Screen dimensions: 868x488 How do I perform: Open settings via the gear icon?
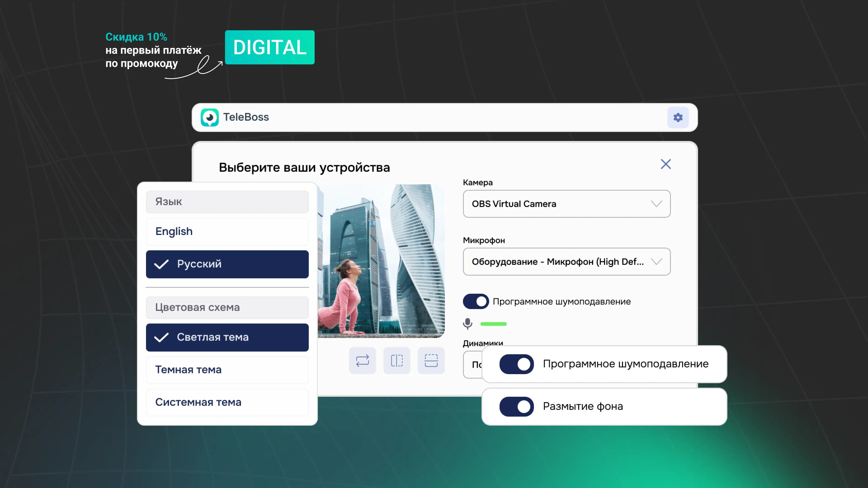pyautogui.click(x=678, y=117)
